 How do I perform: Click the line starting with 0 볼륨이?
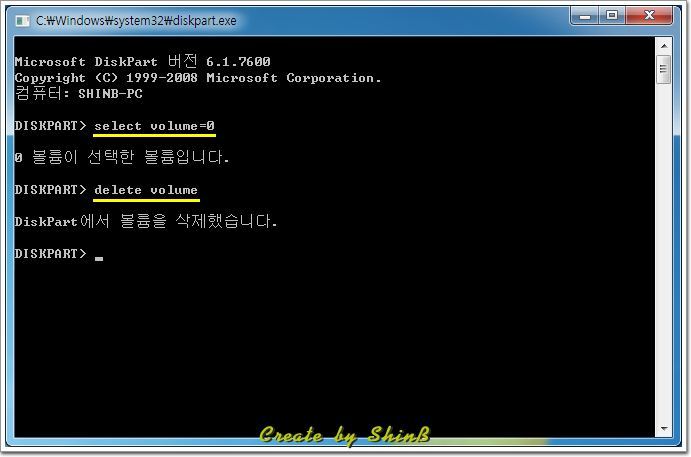coord(122,157)
